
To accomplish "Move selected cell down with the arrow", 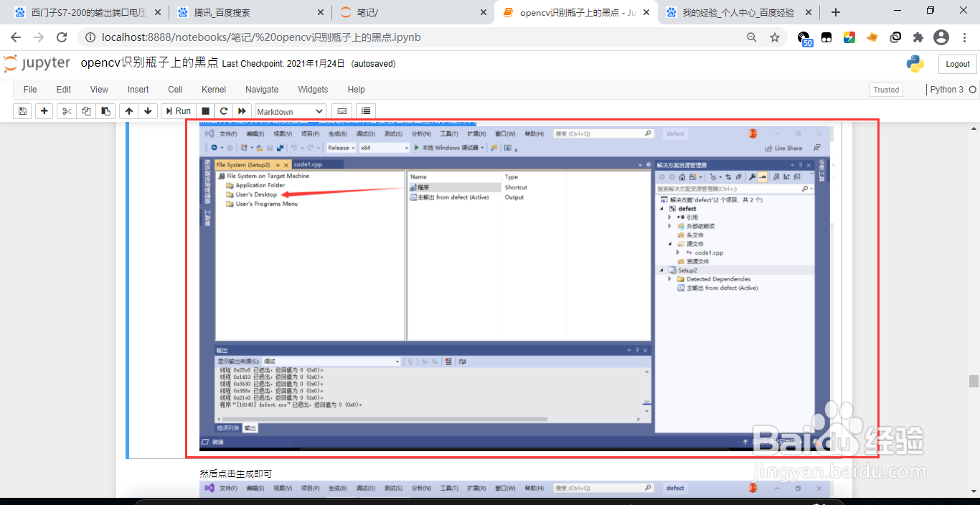I will point(148,111).
